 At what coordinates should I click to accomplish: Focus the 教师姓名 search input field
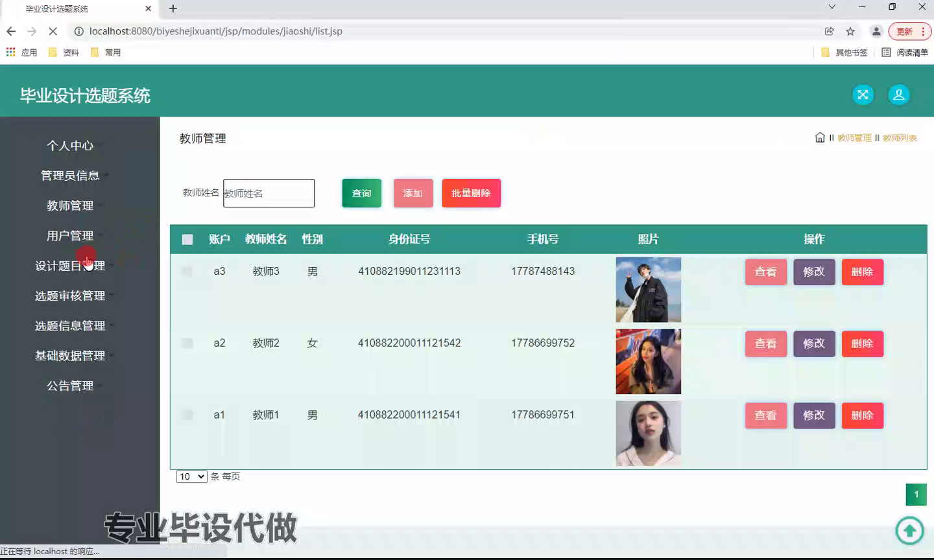click(x=269, y=193)
